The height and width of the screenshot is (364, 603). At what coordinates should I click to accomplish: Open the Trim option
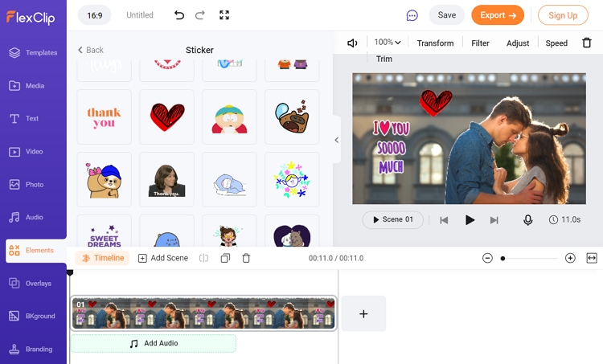coord(384,59)
